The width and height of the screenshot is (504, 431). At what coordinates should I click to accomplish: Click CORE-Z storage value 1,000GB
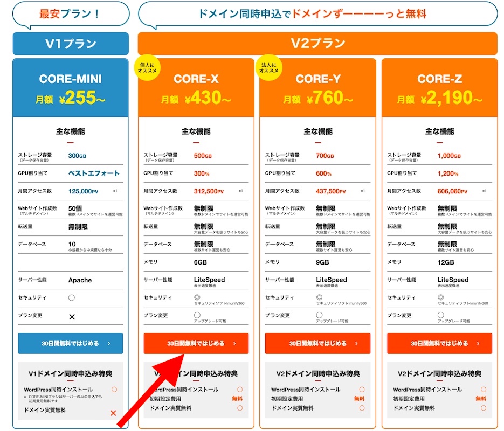pyautogui.click(x=449, y=156)
